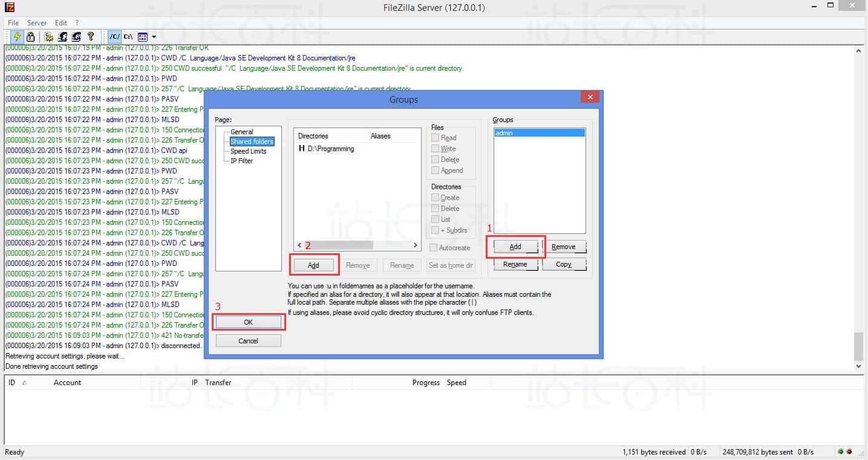Select the admin group in Groups list
This screenshot has width=868, height=460.
[x=540, y=133]
